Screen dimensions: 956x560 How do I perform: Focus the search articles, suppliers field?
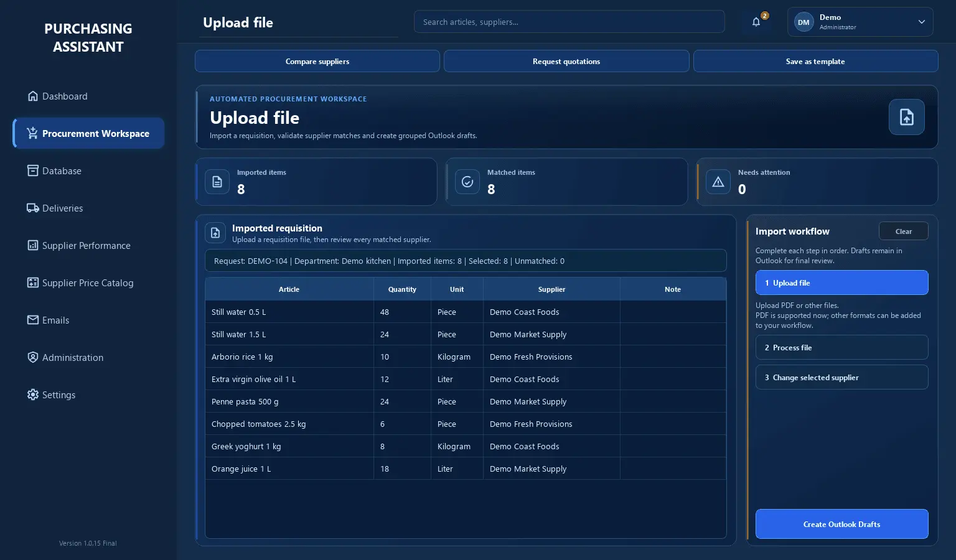pyautogui.click(x=569, y=22)
